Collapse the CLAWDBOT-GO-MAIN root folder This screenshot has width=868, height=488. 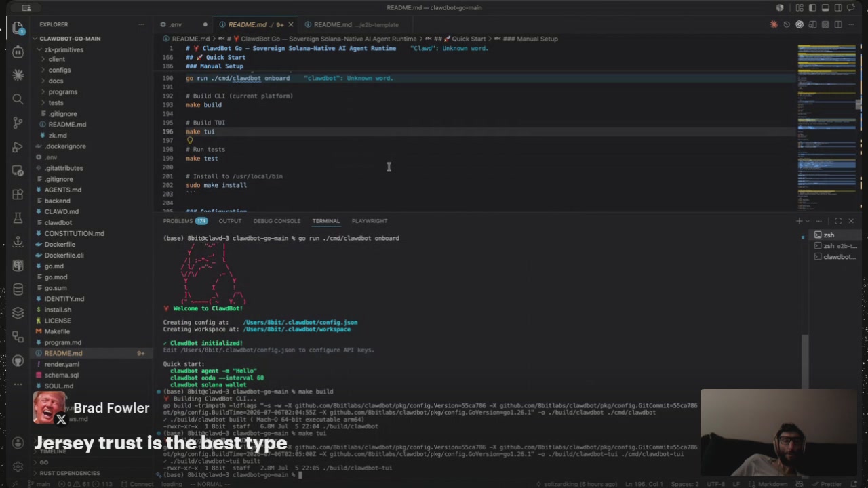(70, 39)
